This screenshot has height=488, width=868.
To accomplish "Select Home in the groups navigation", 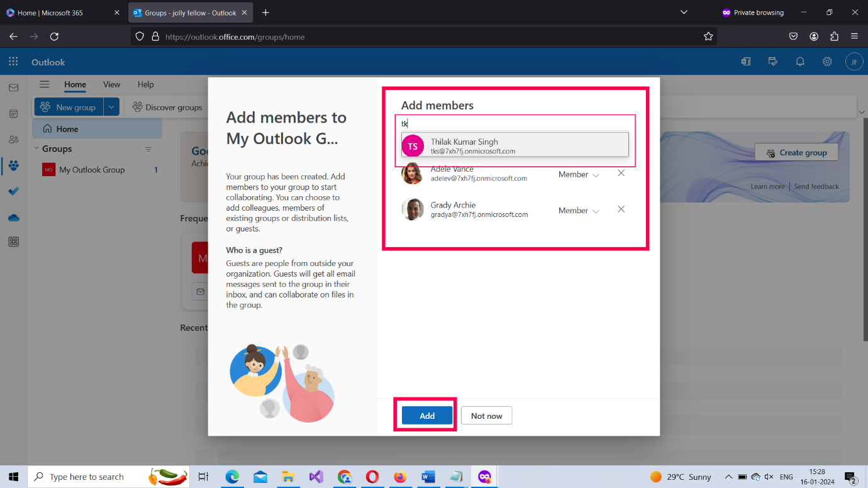I will click(97, 129).
